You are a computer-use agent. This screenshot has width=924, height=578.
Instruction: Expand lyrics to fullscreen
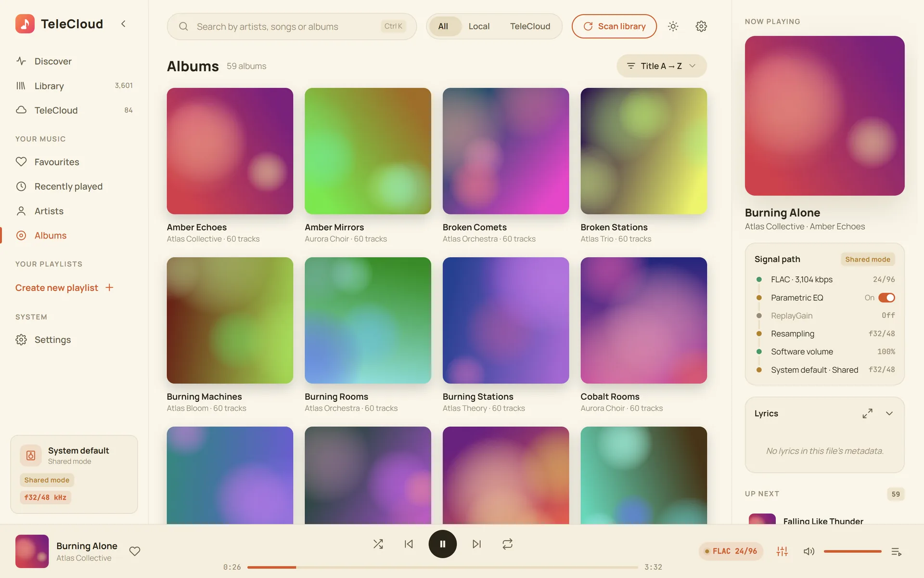click(x=867, y=413)
